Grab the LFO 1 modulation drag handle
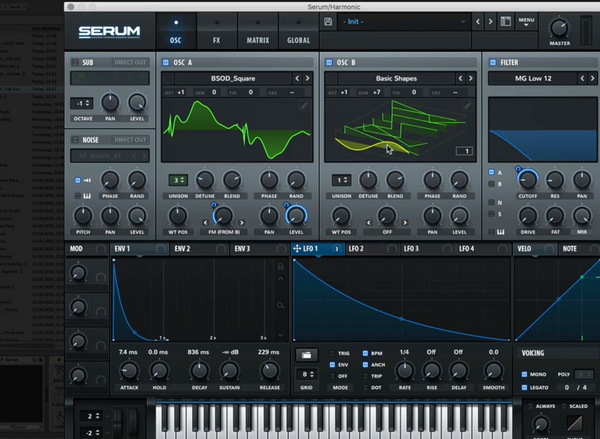600x439 pixels. (297, 249)
